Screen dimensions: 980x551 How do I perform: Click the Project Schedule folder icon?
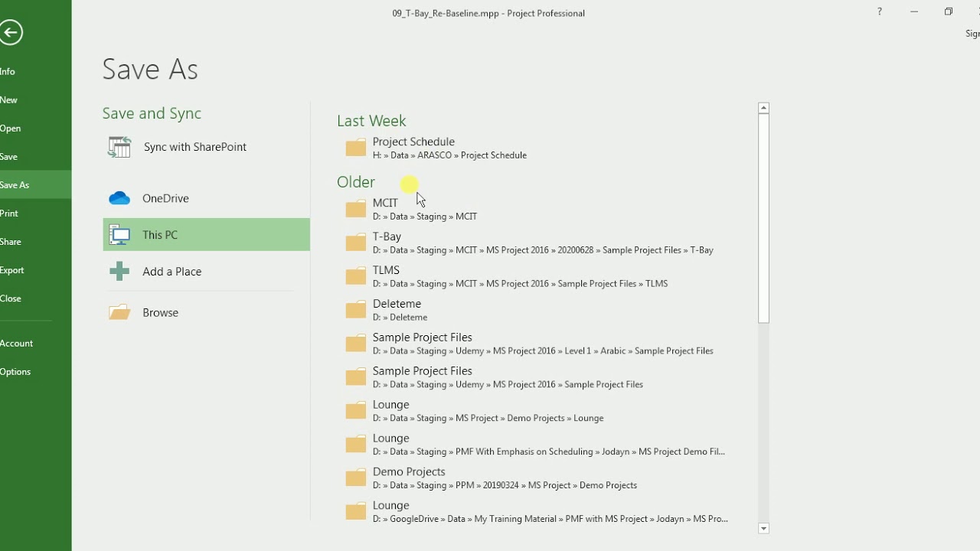(x=355, y=148)
